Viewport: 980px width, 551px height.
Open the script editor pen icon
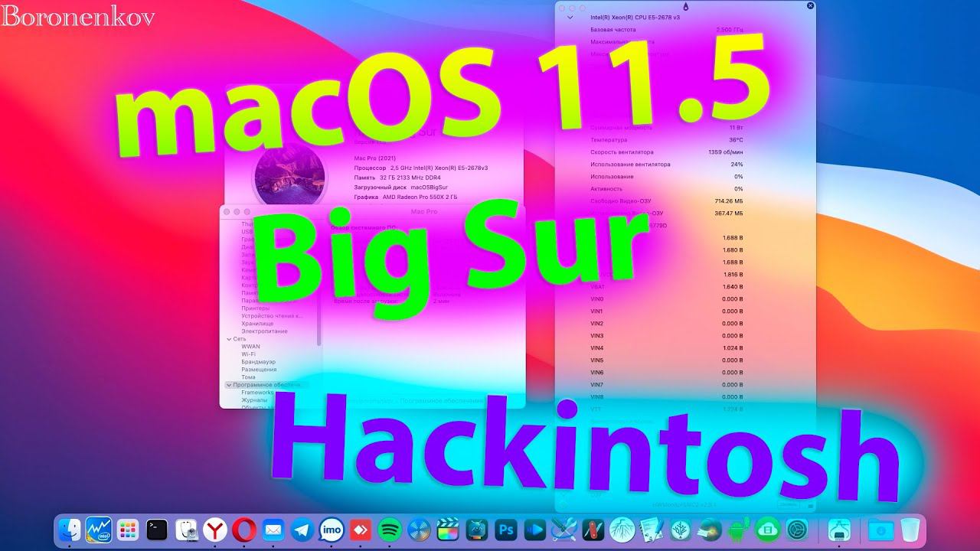coord(652,530)
